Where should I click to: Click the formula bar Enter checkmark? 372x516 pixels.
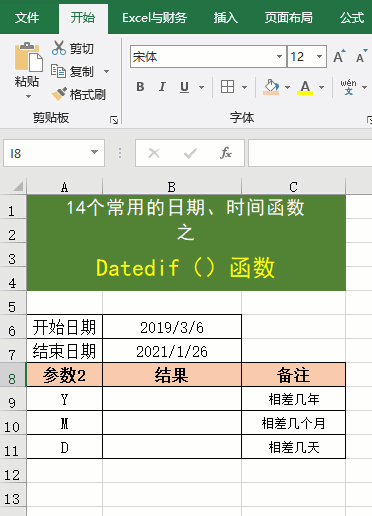tap(190, 153)
